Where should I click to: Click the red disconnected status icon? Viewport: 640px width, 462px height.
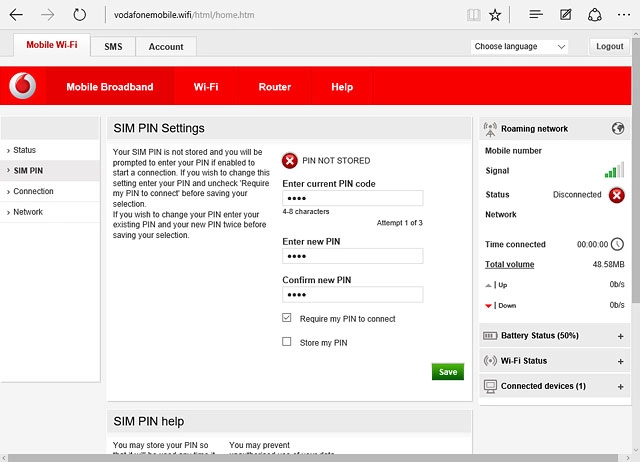pos(617,195)
